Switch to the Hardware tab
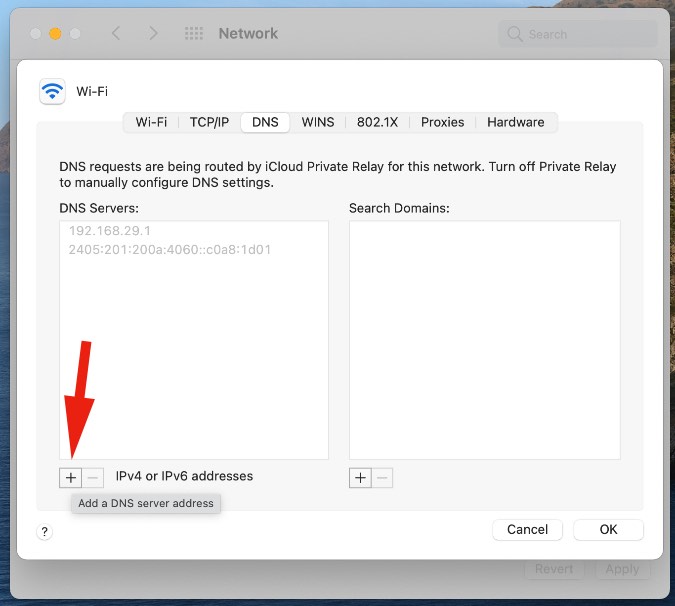675x606 pixels. (x=516, y=122)
